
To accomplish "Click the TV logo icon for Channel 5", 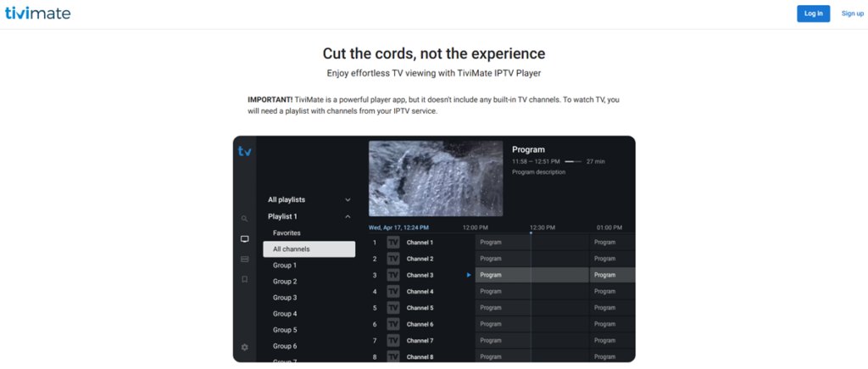I will coord(393,308).
